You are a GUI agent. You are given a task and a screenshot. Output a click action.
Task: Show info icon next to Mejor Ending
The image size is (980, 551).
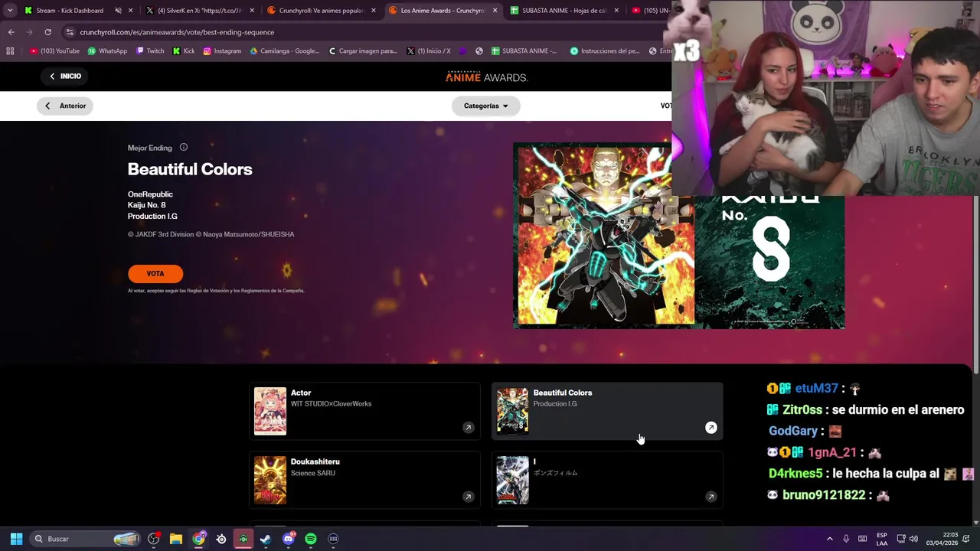(x=183, y=147)
